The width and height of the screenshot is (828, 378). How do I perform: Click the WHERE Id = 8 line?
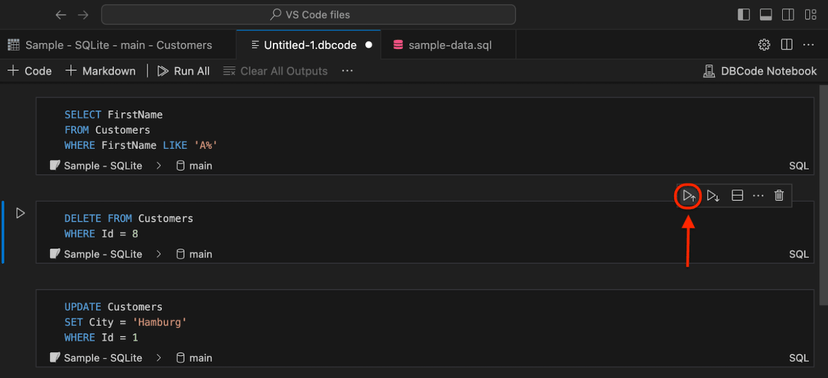pyautogui.click(x=101, y=234)
